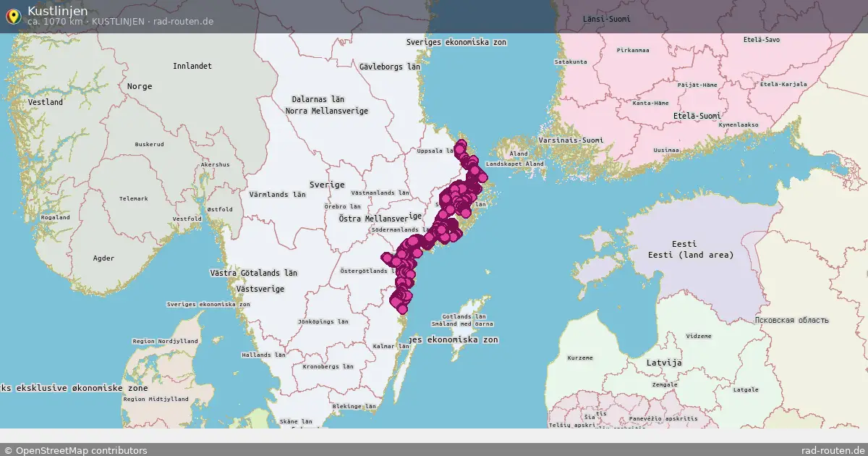Click the Landskapet Åland label
The width and height of the screenshot is (868, 456).
[x=515, y=164]
